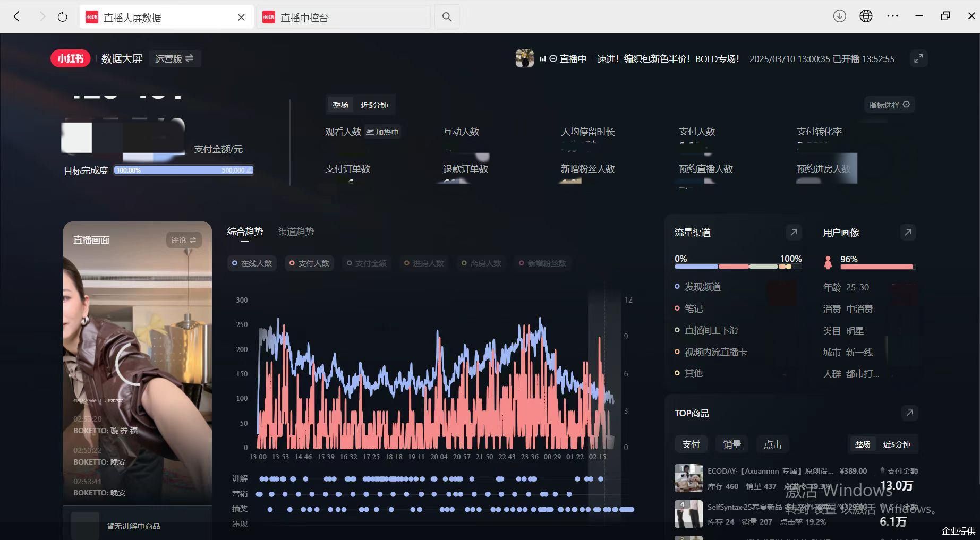
Task: Click the 目标完成度 progress bar
Action: 184,170
